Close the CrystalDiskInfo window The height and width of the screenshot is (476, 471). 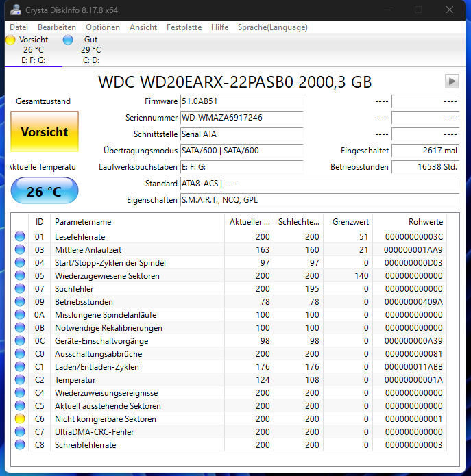coord(450,10)
